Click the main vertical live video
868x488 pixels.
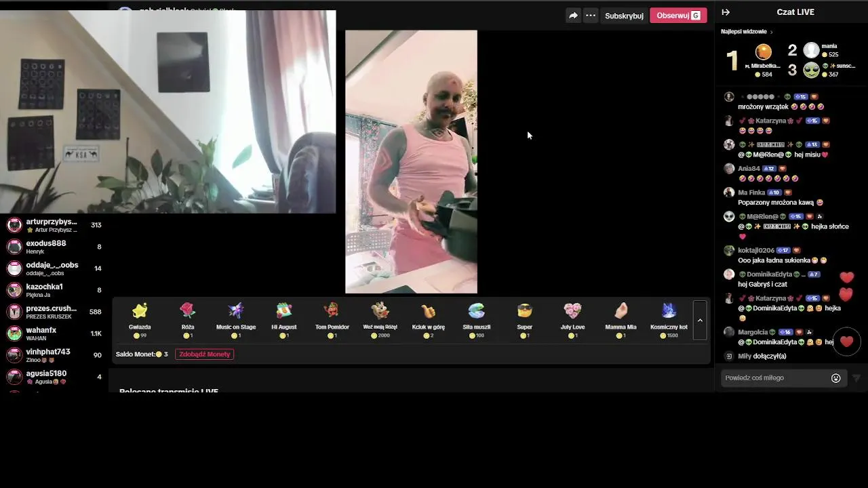click(411, 161)
